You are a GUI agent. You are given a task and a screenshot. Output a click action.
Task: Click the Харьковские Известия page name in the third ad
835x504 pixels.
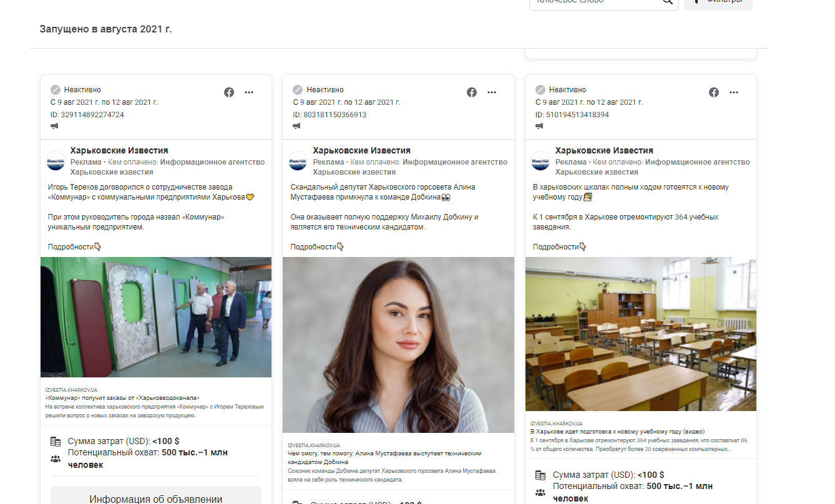(604, 150)
